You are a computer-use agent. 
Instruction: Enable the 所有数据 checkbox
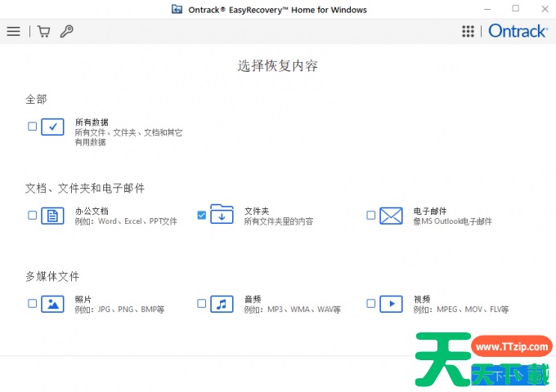click(x=32, y=126)
